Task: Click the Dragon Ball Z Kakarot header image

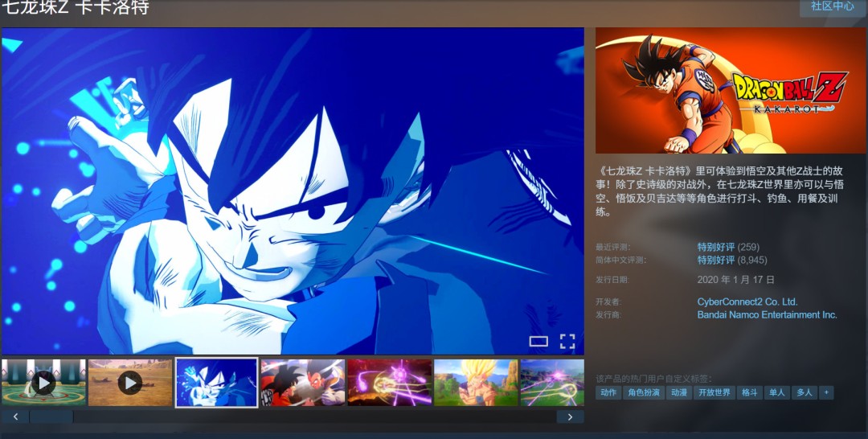Action: [x=731, y=91]
